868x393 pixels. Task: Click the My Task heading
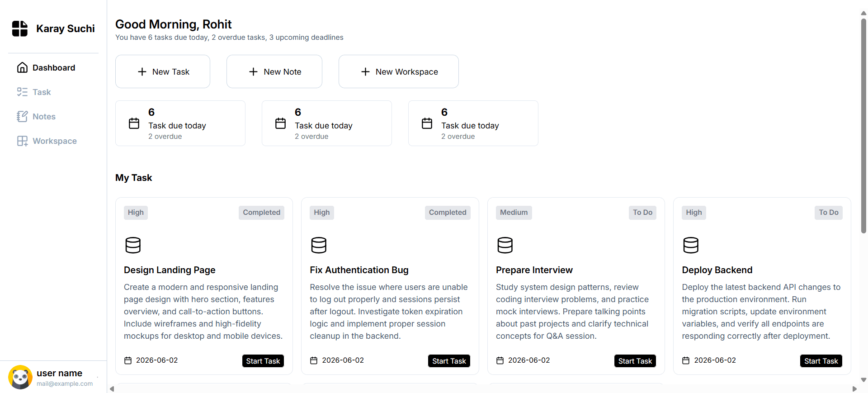click(133, 178)
